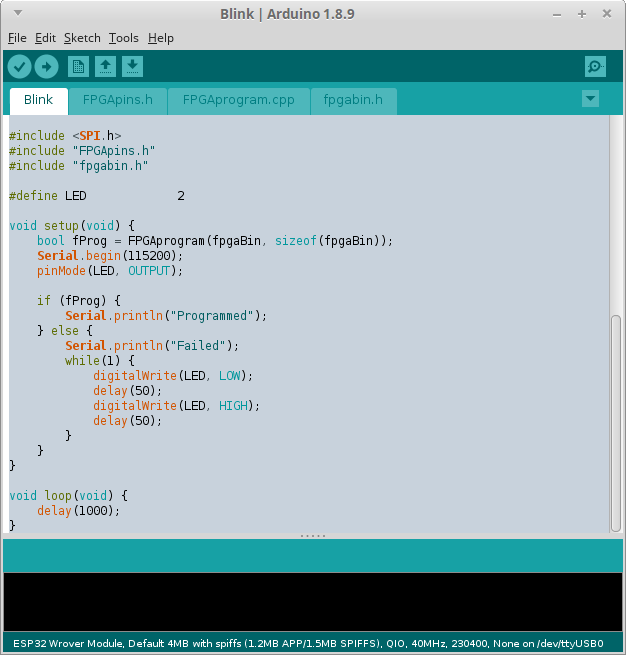Open the Help menu
This screenshot has height=655, width=626.
(x=161, y=38)
